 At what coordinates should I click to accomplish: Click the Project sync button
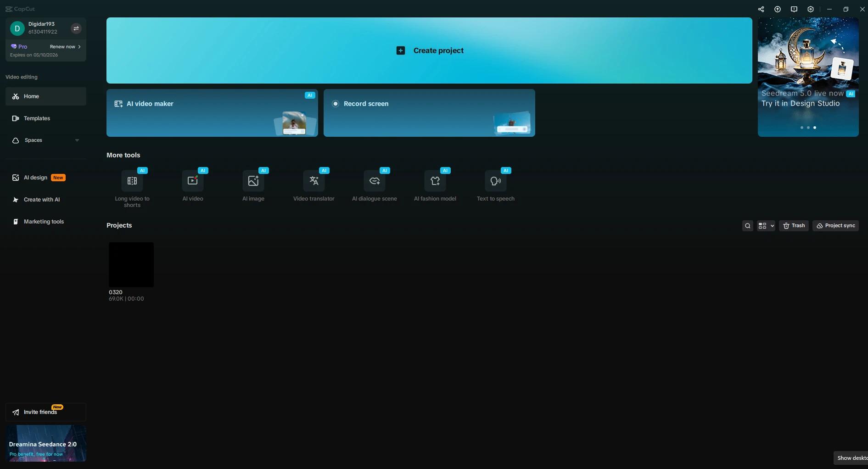point(835,226)
